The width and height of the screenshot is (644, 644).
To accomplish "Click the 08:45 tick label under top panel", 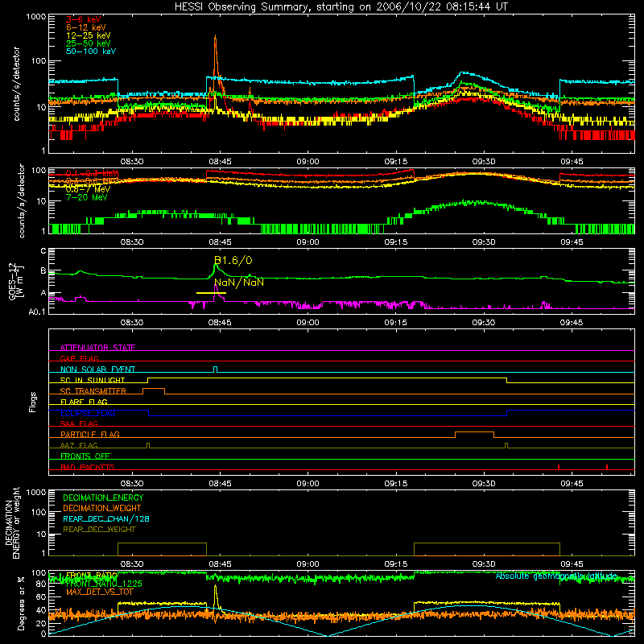I will click(220, 162).
